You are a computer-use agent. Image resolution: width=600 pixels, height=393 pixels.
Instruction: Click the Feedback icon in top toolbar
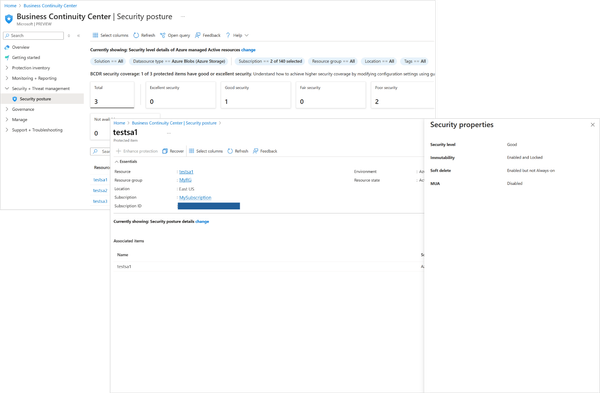(198, 35)
